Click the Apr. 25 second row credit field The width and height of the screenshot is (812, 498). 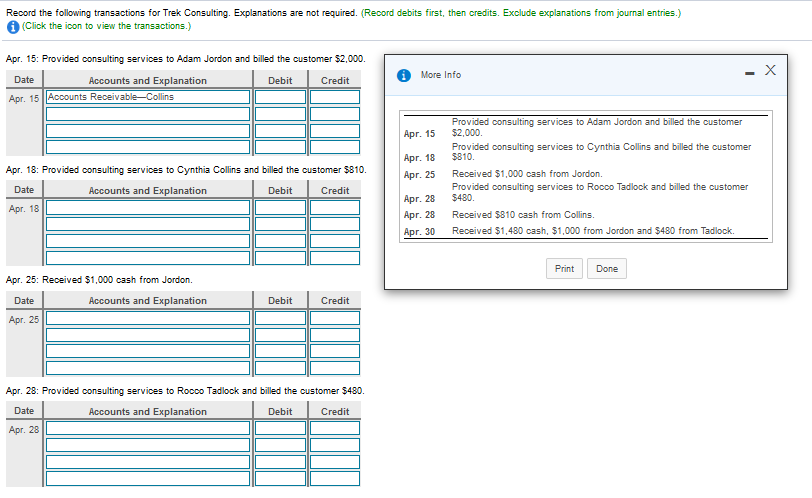pyautogui.click(x=335, y=335)
